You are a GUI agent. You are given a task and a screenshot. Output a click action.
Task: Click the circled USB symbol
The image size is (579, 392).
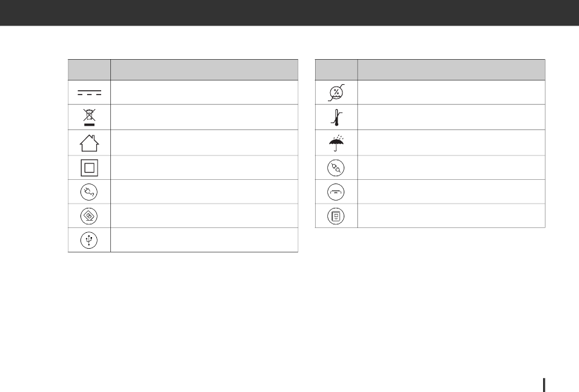[89, 240]
